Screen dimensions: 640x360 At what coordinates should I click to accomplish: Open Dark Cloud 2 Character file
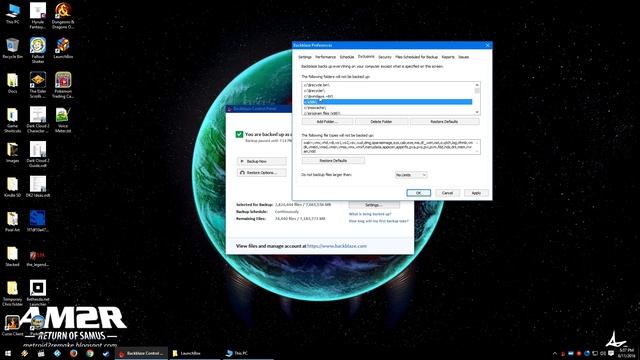point(38,120)
